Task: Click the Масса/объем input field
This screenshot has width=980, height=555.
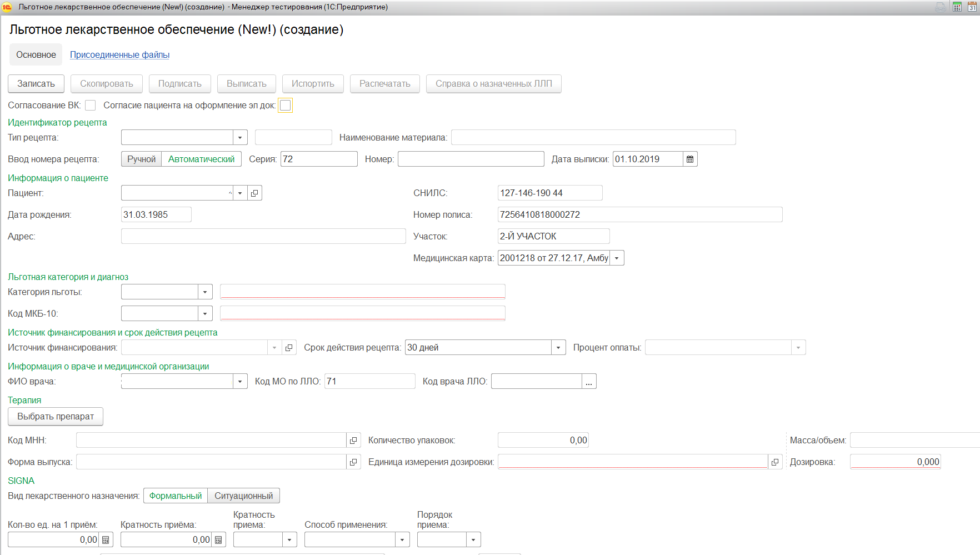Action: tap(915, 440)
